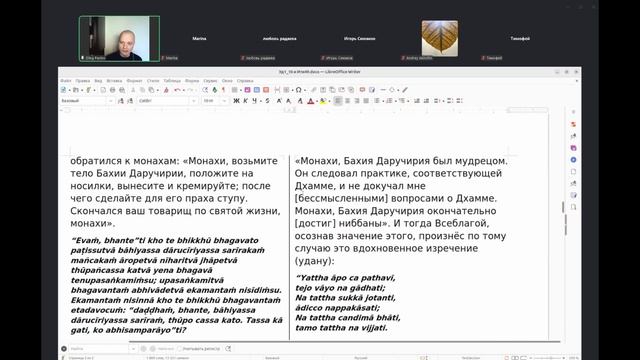This screenshot has width=640, height=360.
Task: Open the font size dropdown arrow
Action: click(x=224, y=101)
